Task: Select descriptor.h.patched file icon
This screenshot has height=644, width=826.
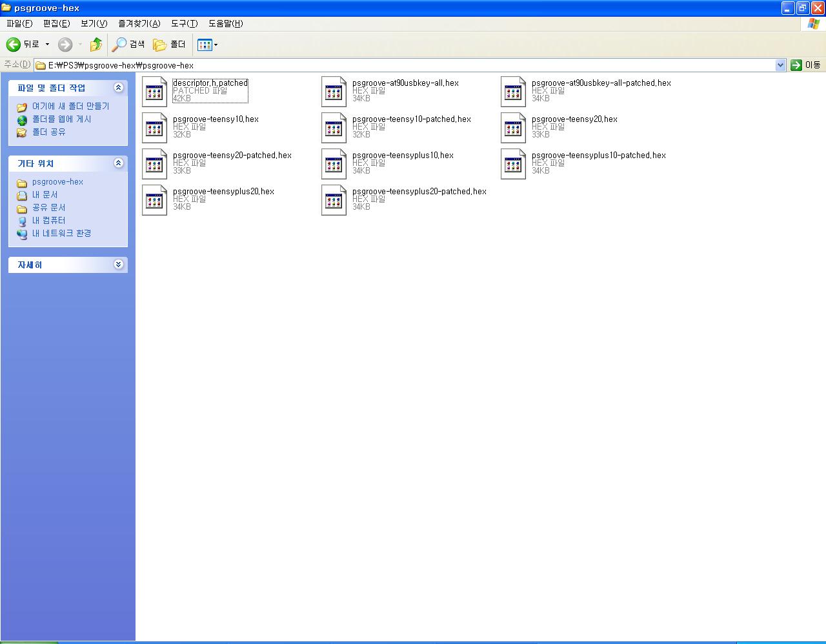Action: click(x=154, y=92)
